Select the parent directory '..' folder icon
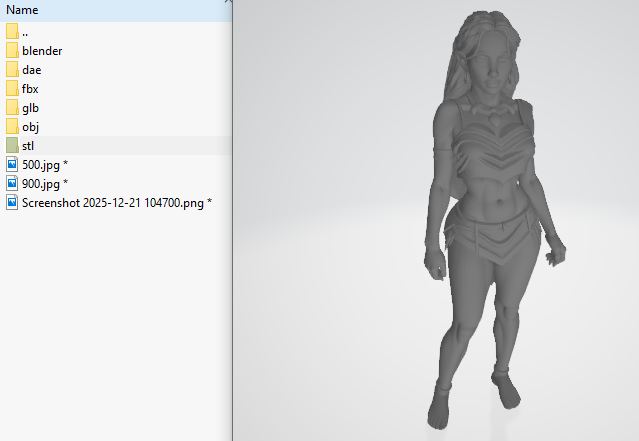 pyautogui.click(x=12, y=31)
